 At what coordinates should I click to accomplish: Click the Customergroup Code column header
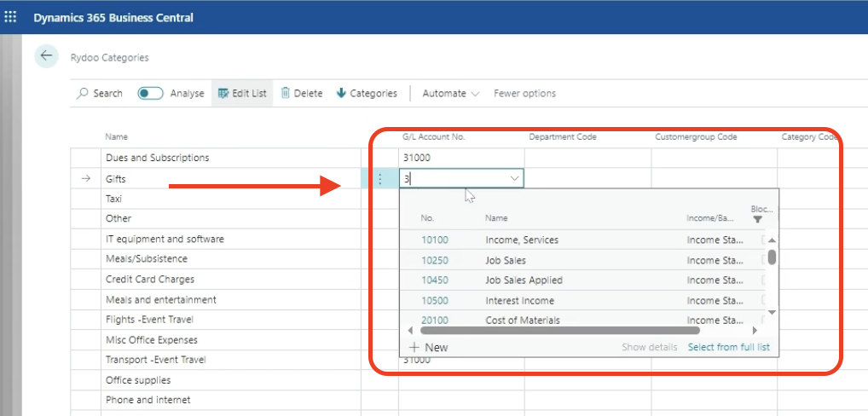(x=696, y=136)
